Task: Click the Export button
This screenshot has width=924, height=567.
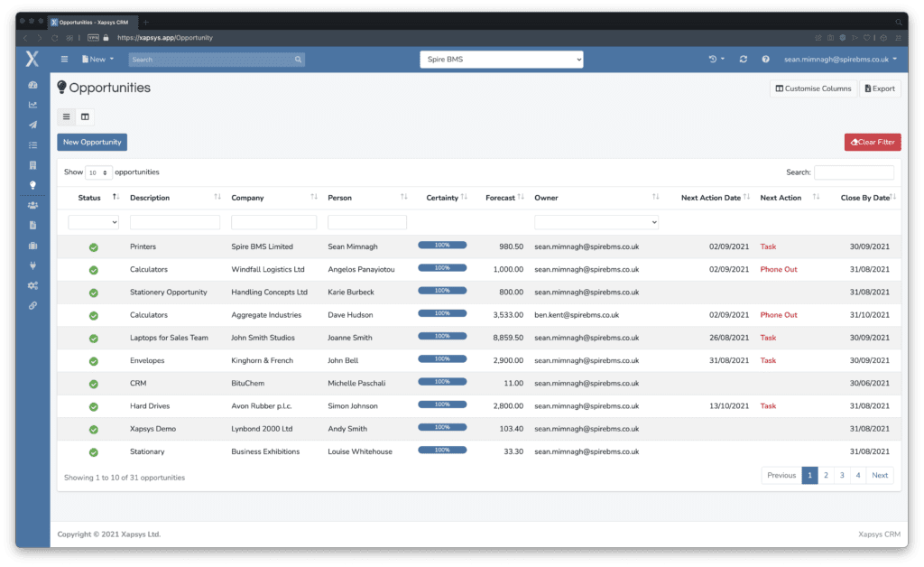Action: [x=880, y=88]
